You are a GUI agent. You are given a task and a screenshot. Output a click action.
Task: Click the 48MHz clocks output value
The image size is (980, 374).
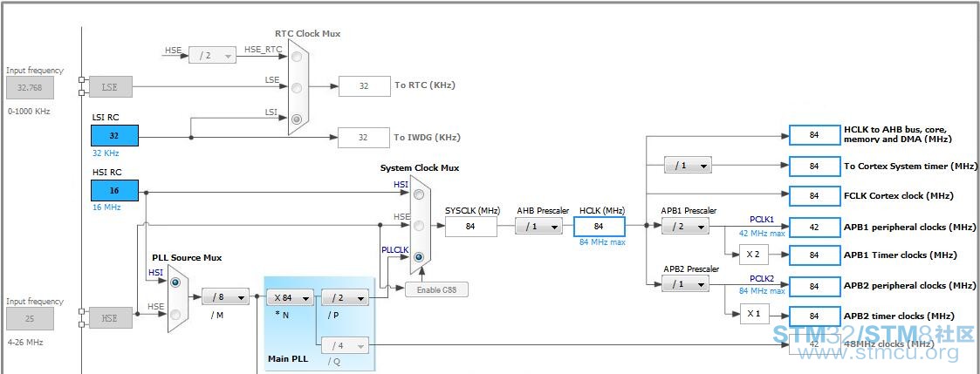point(814,344)
